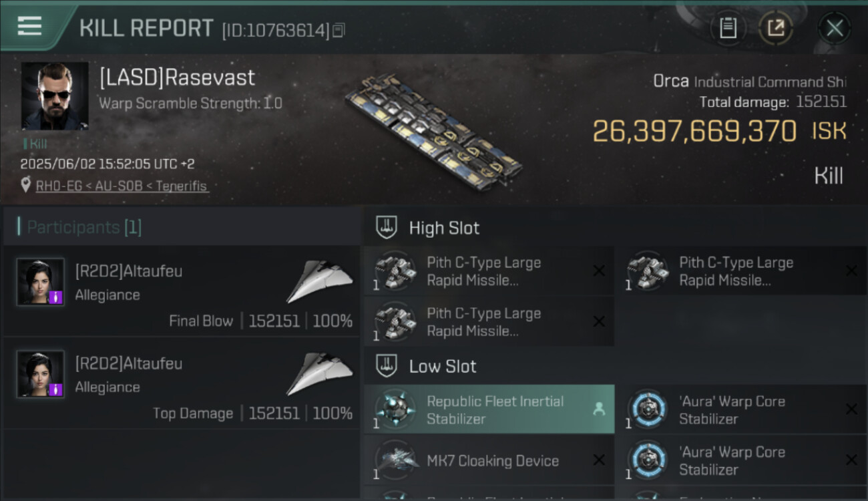Click the first Pith C-Type launcher icon
This screenshot has height=501, width=868.
[x=395, y=271]
